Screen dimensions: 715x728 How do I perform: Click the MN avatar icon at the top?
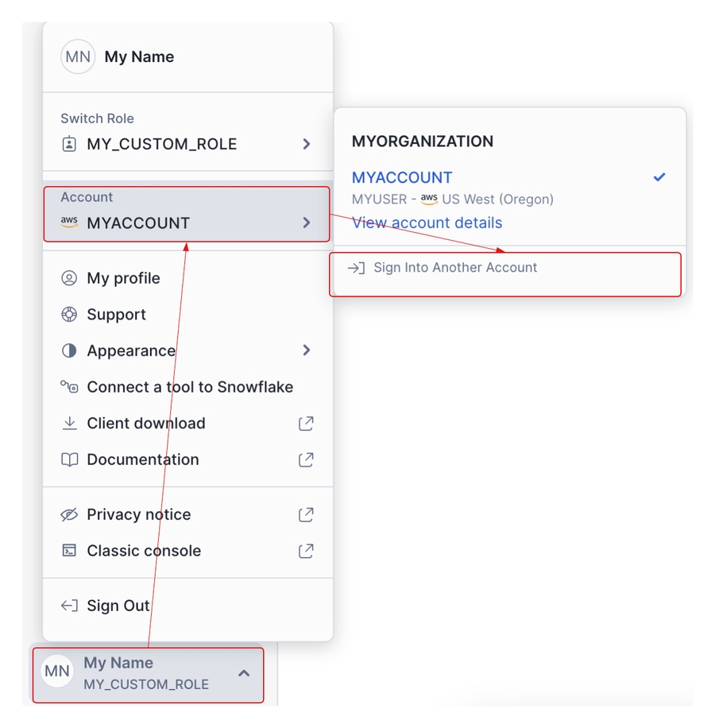click(x=77, y=56)
